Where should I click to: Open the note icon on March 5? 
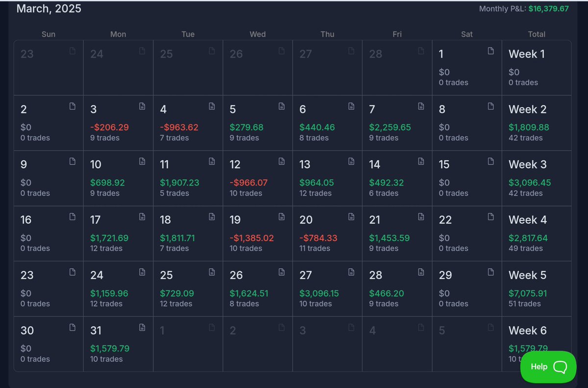pyautogui.click(x=282, y=106)
